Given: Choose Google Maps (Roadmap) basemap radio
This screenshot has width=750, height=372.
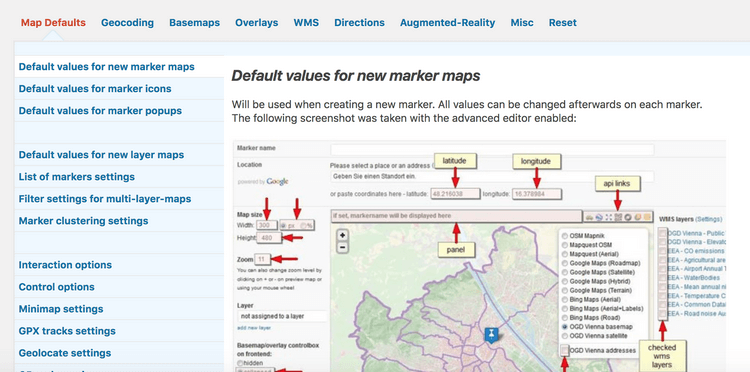Looking at the screenshot, I should [565, 263].
